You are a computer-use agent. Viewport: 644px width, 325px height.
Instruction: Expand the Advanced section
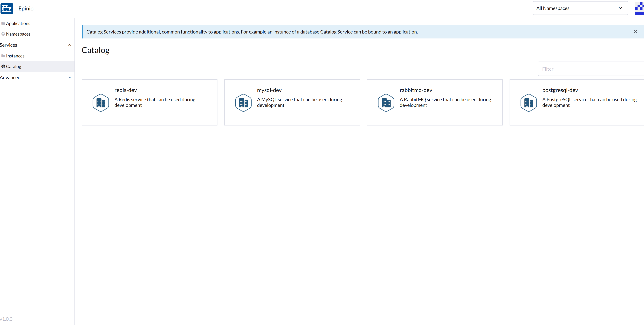70,77
